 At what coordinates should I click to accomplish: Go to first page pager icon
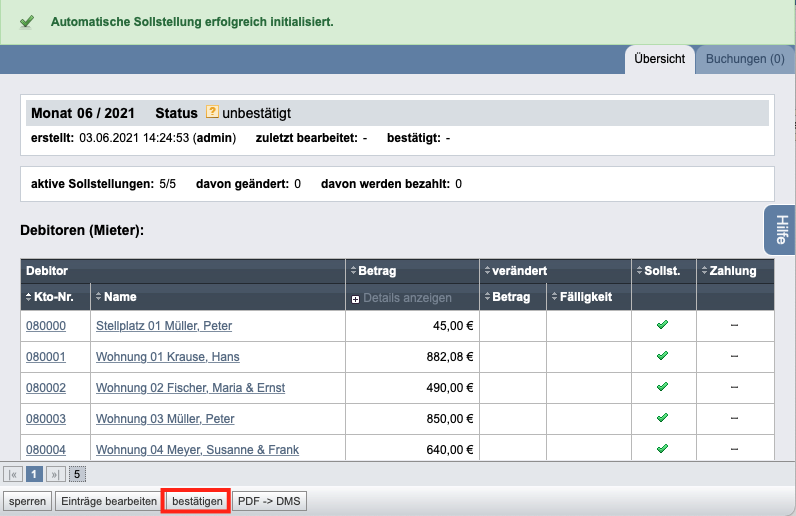13,474
